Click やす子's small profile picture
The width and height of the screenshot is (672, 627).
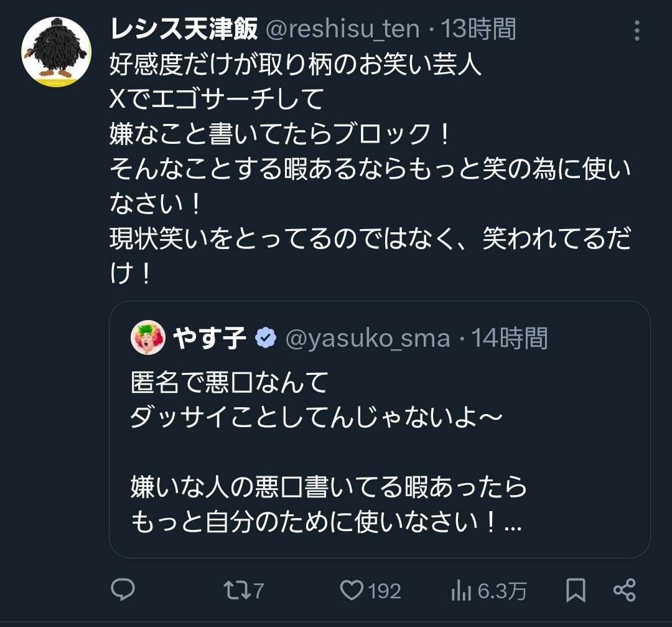click(148, 338)
